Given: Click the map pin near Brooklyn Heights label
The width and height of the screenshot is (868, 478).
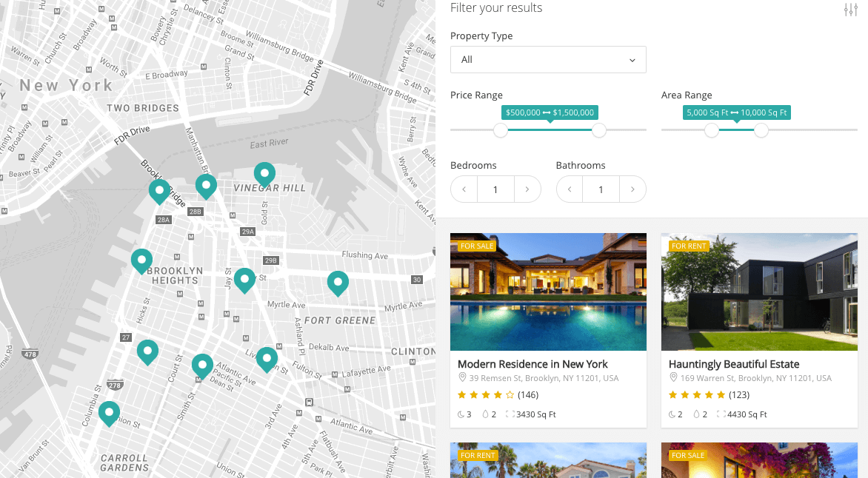Looking at the screenshot, I should click(141, 260).
